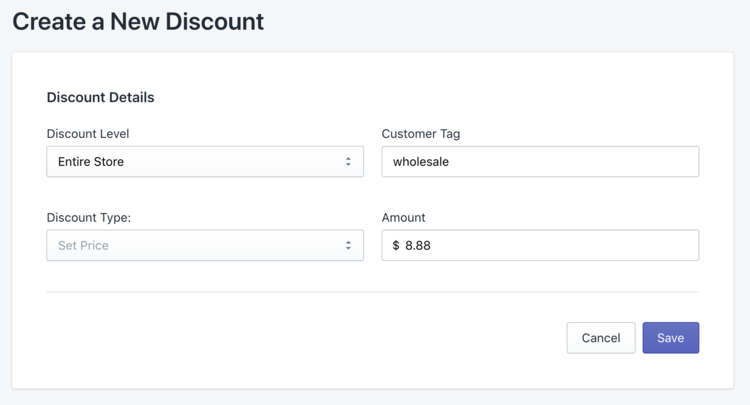Click the dollar sign prefix in Amount

(396, 246)
